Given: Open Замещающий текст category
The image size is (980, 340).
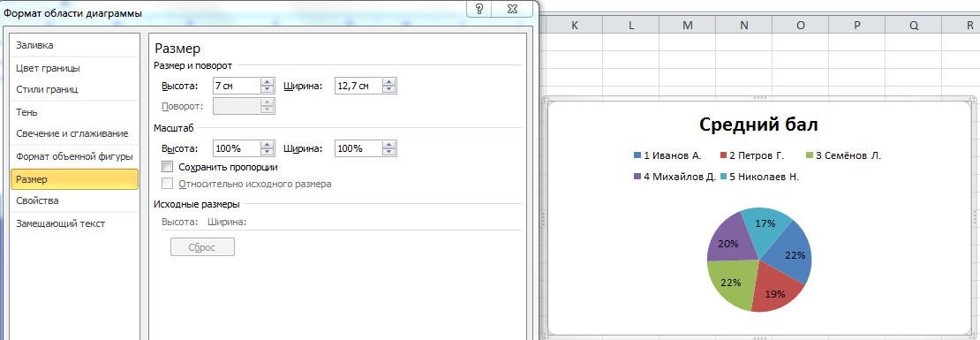Looking at the screenshot, I should [x=61, y=223].
